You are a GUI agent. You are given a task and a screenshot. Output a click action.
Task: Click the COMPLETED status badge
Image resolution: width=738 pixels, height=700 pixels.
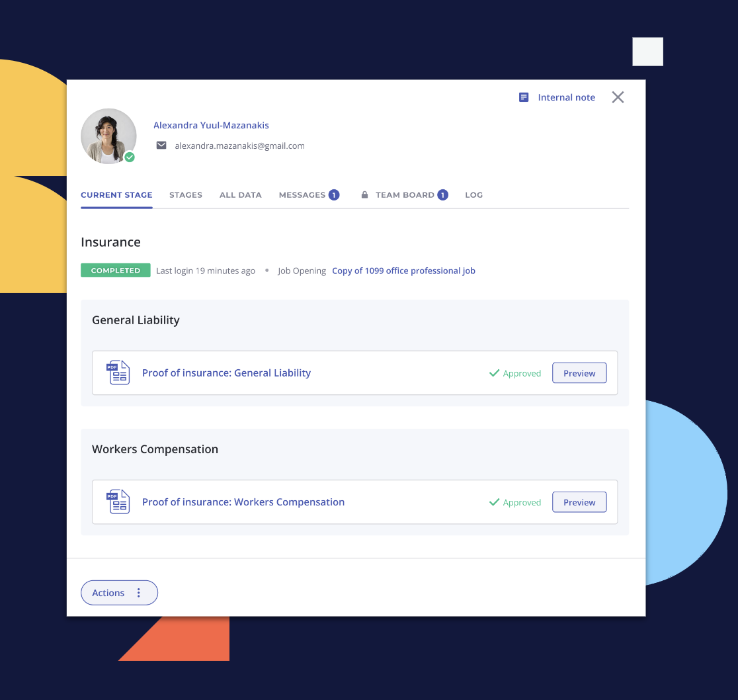[x=115, y=270]
